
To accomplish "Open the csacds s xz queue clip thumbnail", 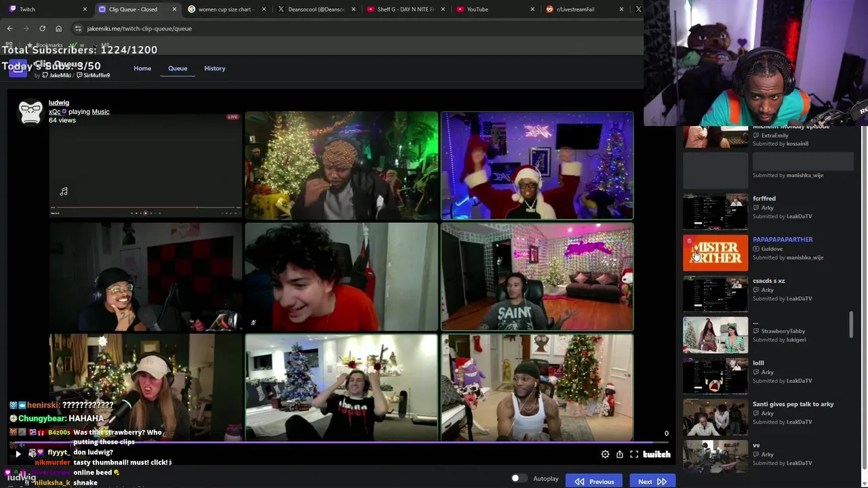I will click(715, 294).
